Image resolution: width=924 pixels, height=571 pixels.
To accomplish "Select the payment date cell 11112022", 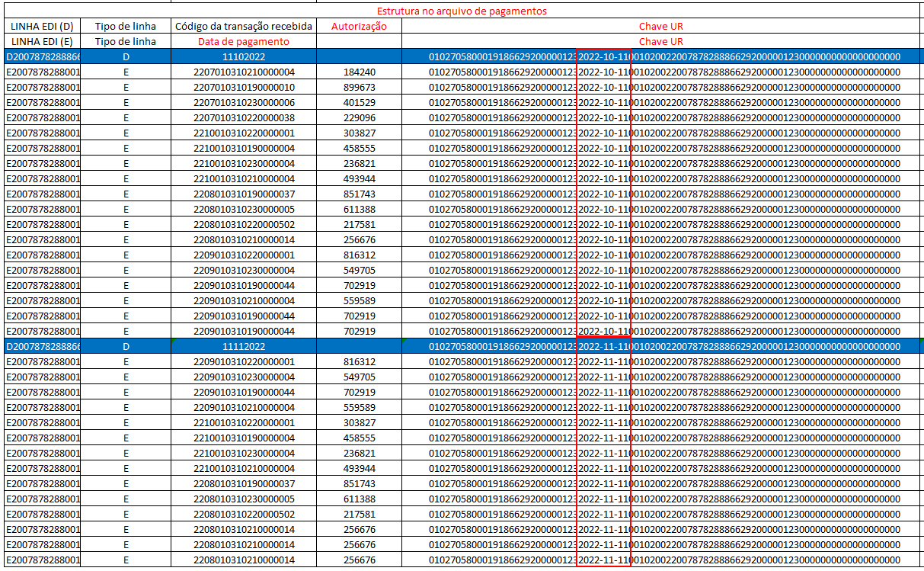I will pyautogui.click(x=244, y=346).
